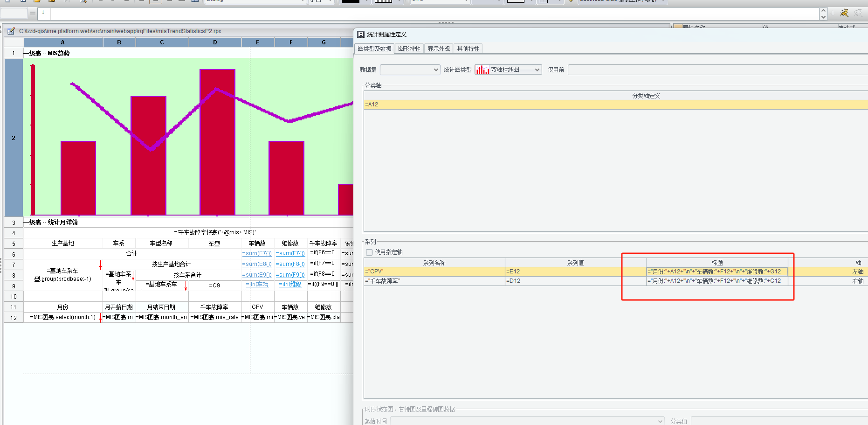Click the greyed-out Tomcat icon at far right
Image resolution: width=868 pixels, height=425 pixels.
858,13
